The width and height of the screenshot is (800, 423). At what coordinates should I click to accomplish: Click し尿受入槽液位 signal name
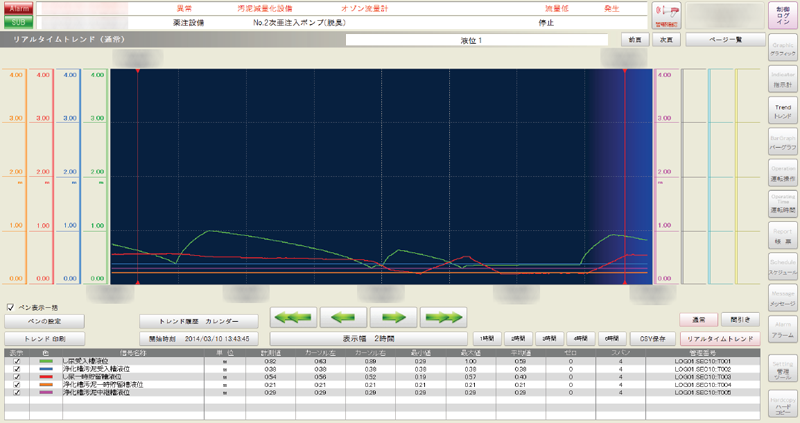coord(85,361)
